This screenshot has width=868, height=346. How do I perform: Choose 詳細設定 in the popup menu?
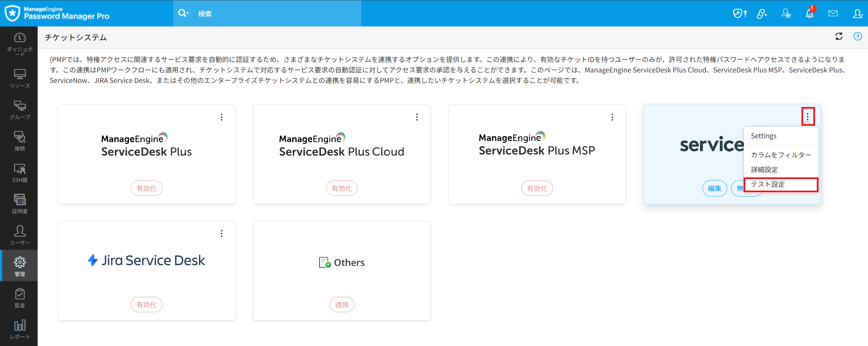[765, 170]
